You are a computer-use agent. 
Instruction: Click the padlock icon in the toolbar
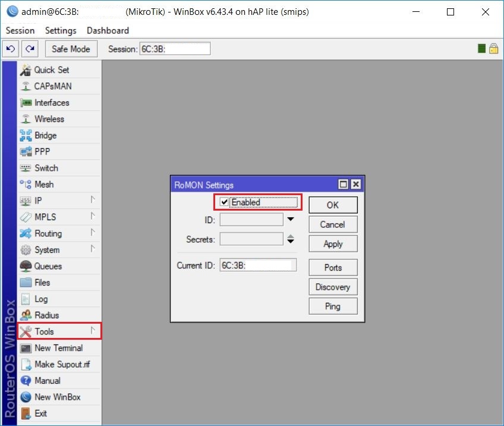tap(494, 49)
